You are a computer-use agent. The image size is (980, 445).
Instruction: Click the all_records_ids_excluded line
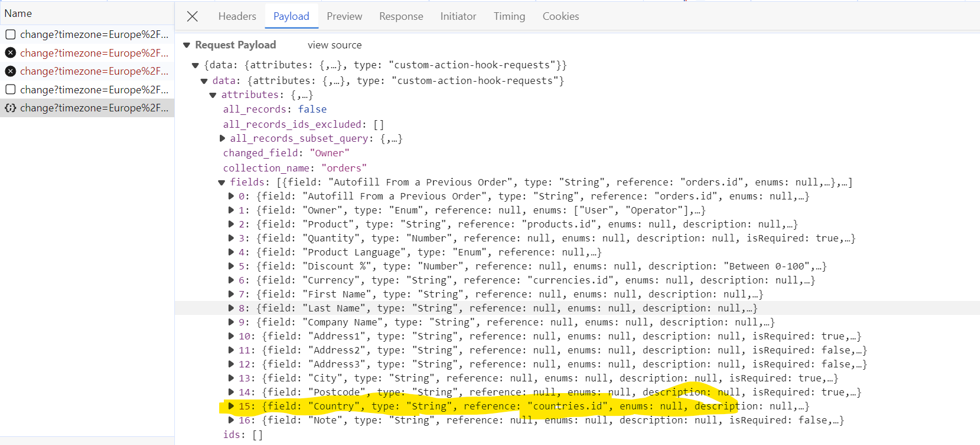303,124
